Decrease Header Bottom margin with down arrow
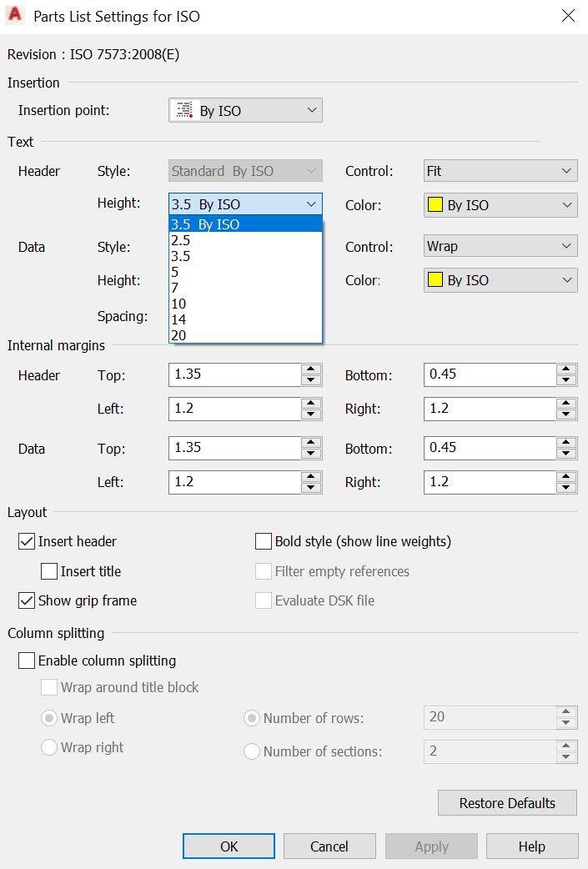This screenshot has width=588, height=869. 566,380
